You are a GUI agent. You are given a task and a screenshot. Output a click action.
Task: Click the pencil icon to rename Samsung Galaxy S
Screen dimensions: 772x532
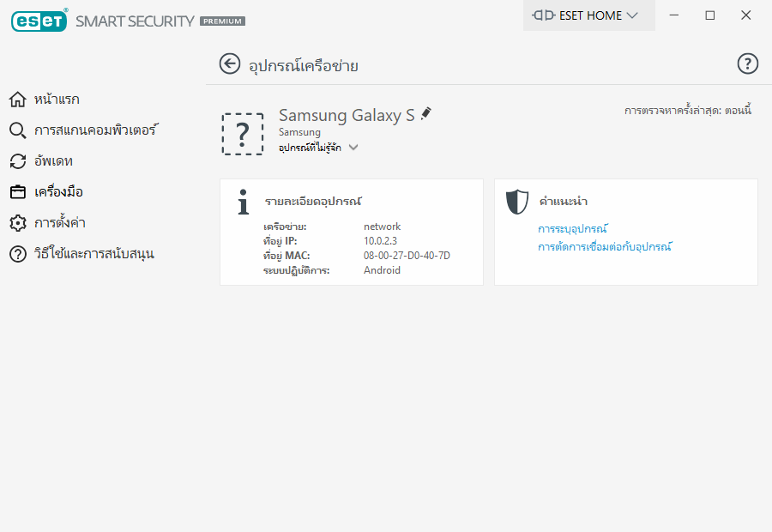coord(426,113)
